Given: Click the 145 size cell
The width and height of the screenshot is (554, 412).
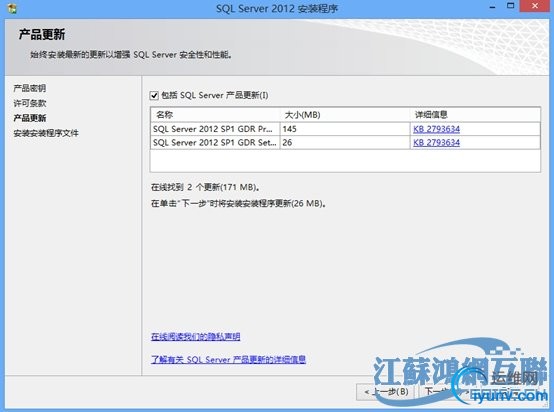Looking at the screenshot, I should point(345,129).
